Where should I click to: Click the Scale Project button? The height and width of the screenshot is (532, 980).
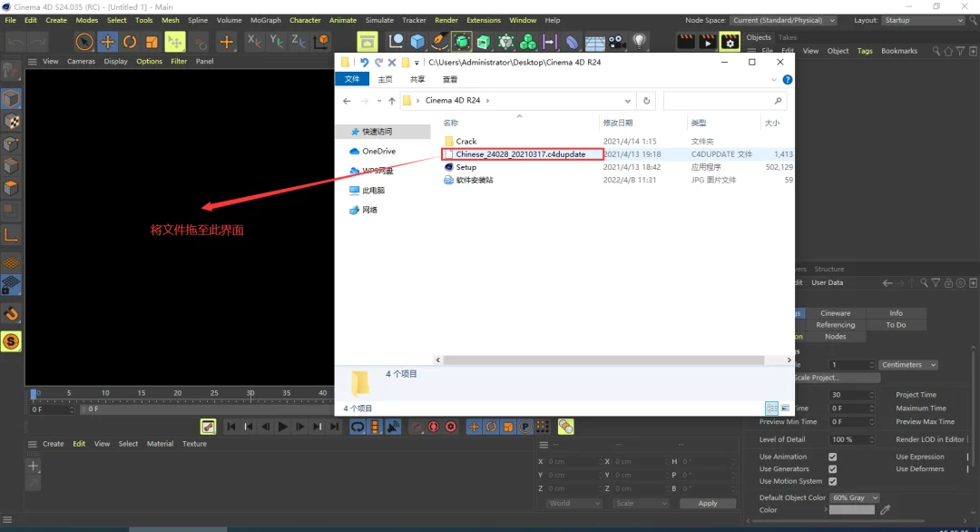(x=837, y=378)
